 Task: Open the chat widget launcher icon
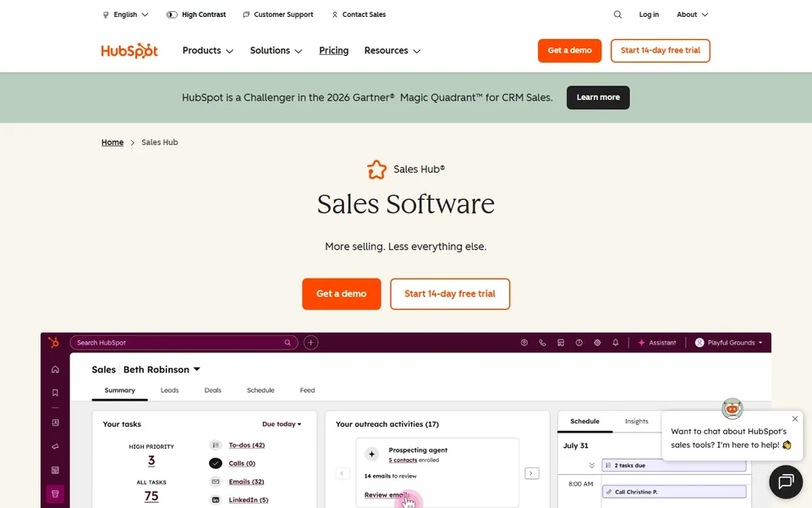(786, 482)
